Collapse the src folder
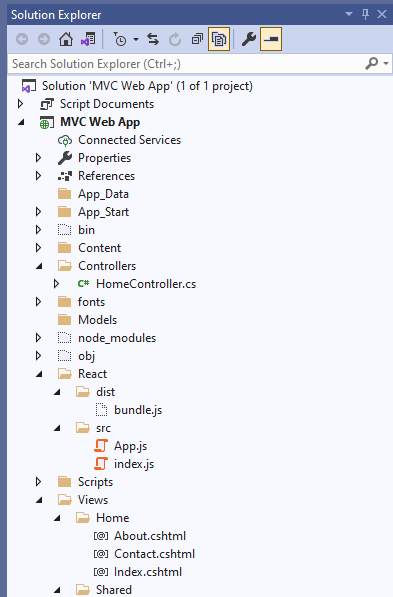393x597 pixels. coord(57,428)
